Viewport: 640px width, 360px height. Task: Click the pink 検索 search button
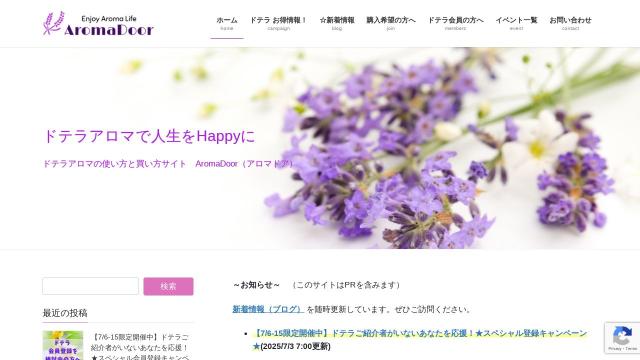[x=168, y=286]
